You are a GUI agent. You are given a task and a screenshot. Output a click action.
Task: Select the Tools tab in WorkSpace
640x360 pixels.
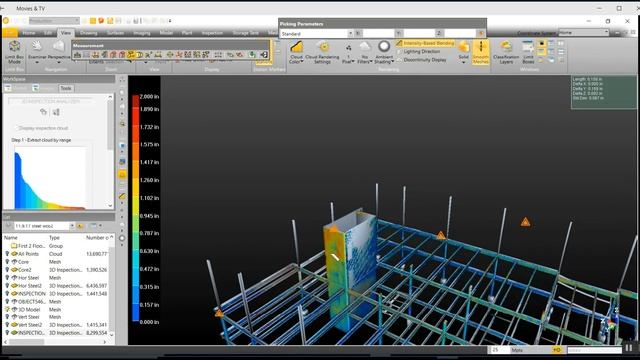[x=66, y=88]
